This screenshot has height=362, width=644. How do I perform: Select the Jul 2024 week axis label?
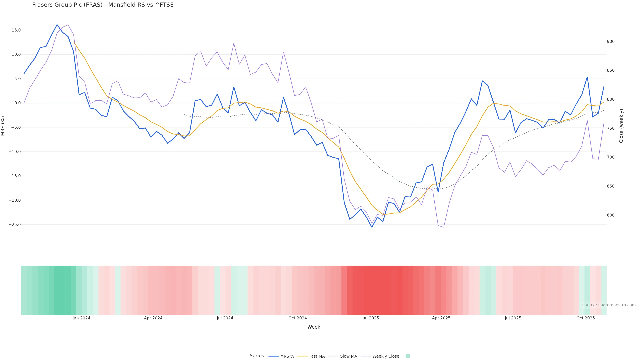pos(225,318)
